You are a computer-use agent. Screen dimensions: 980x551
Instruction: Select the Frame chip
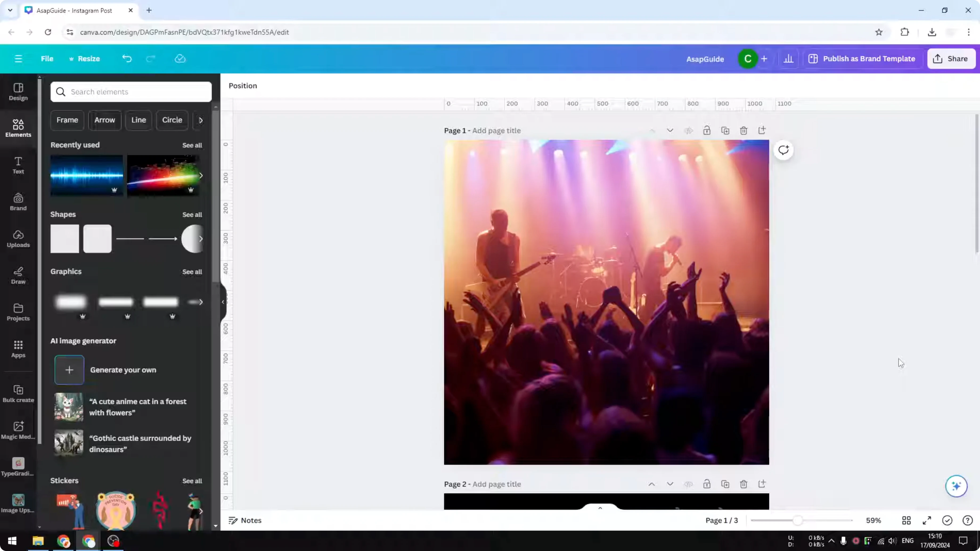67,120
